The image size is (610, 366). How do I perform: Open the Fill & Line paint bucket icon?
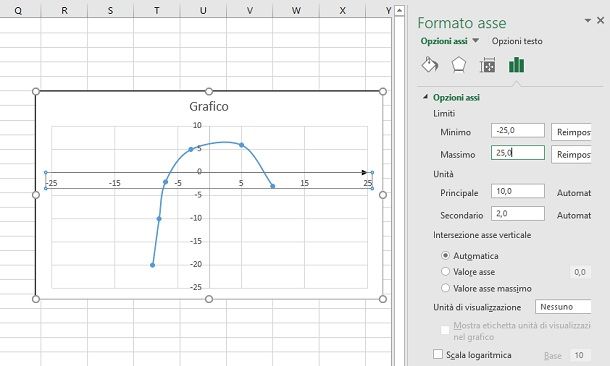coord(430,65)
